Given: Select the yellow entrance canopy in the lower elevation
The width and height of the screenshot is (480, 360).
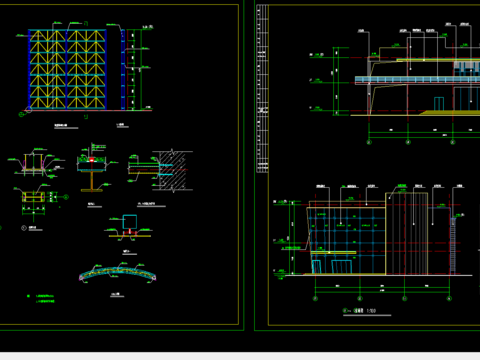Looking at the screenshot, I should click(x=334, y=253).
